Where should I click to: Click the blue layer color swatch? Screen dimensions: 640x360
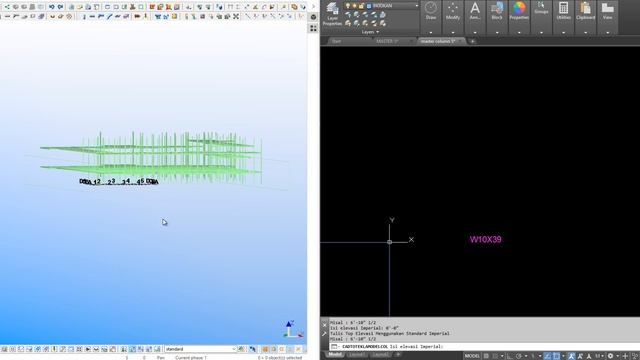(369, 6)
